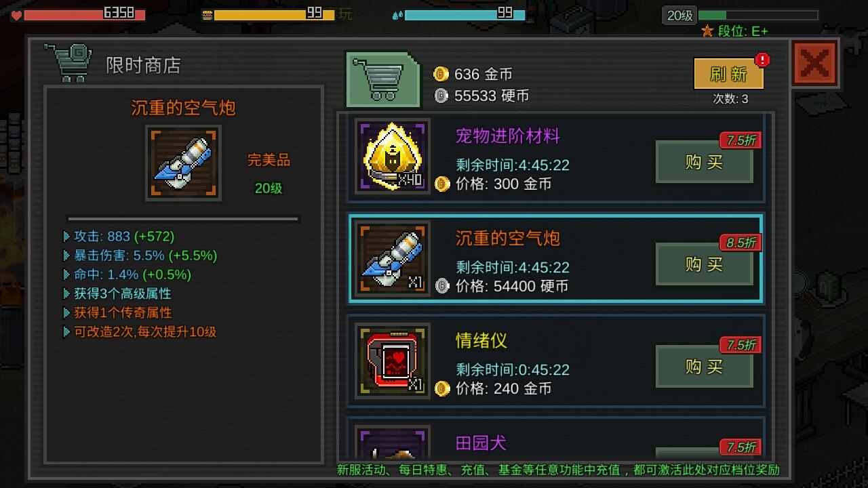868x488 pixels.
Task: Expand the 可改造2次 attribute arrow
Action: [x=66, y=331]
